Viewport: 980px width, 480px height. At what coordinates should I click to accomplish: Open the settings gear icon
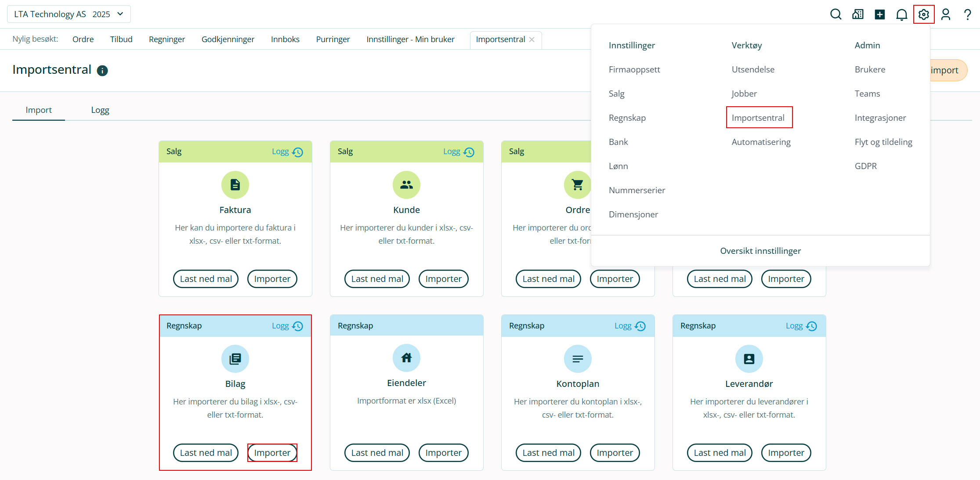point(923,14)
